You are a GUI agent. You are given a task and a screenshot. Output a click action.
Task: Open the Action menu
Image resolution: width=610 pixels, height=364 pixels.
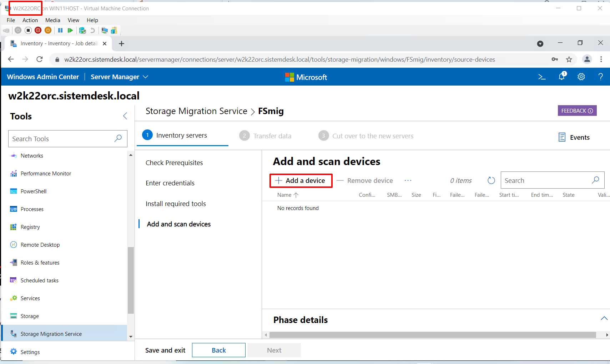30,20
